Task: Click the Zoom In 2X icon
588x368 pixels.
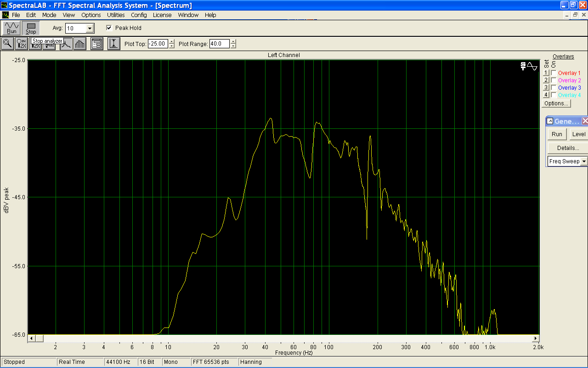Action: 22,44
